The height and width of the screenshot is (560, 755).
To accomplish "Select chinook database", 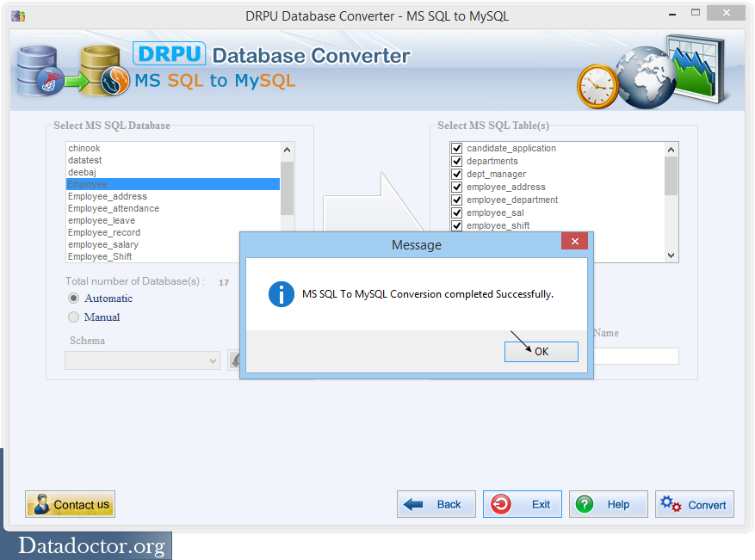I will point(172,148).
